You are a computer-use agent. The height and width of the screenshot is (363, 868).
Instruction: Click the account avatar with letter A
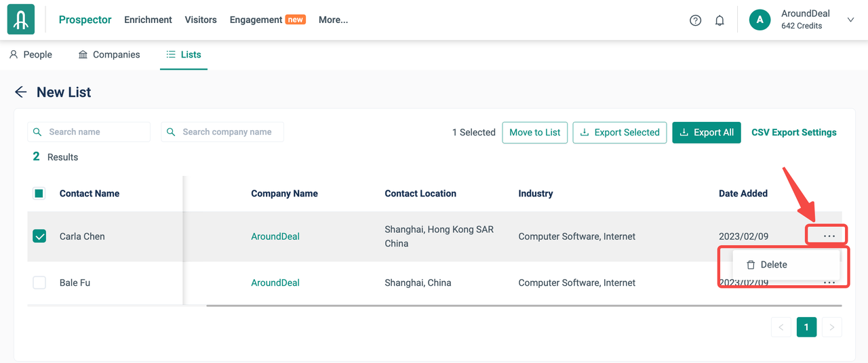click(x=759, y=20)
